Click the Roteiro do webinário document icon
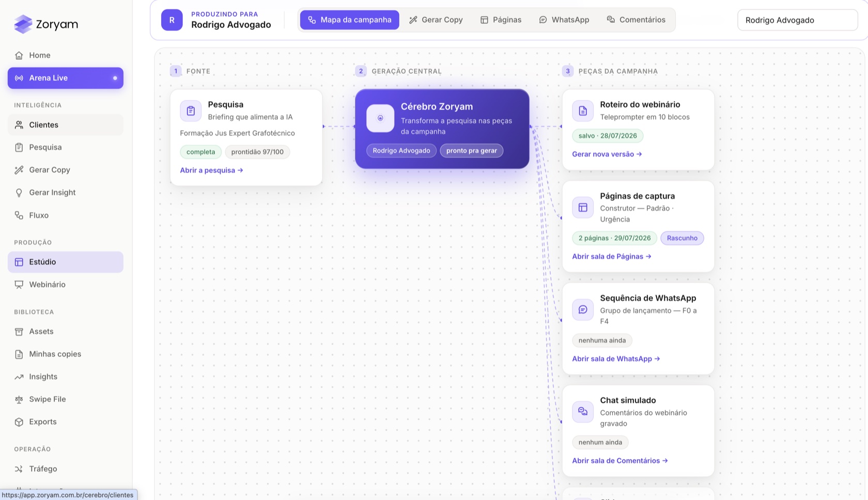This screenshot has width=868, height=500. click(583, 111)
